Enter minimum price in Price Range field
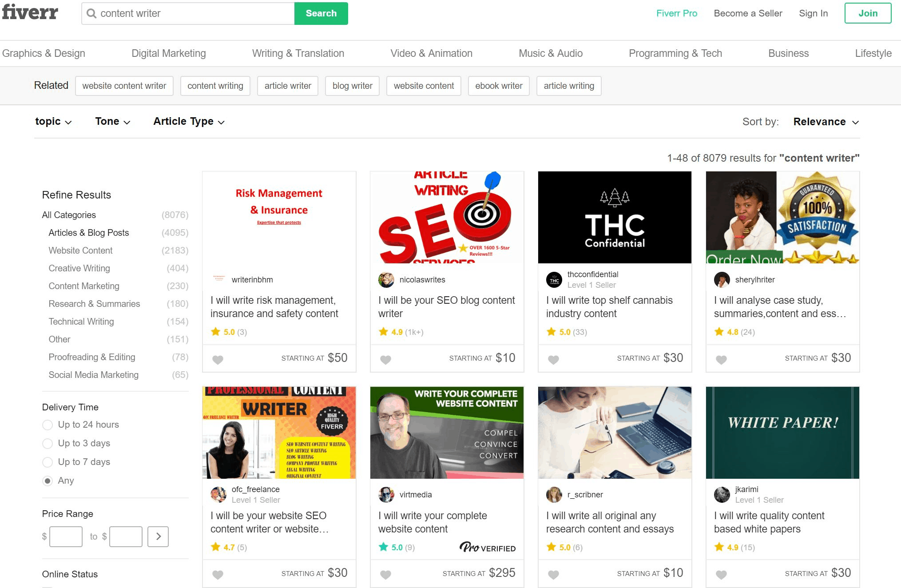Screen dimensions: 901x588 [x=66, y=535]
